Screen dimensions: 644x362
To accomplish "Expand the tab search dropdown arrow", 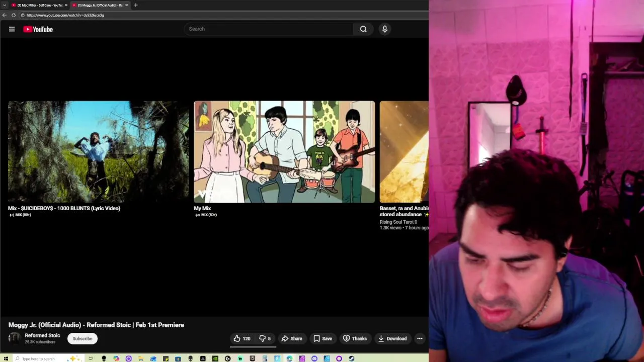I will click(4, 5).
